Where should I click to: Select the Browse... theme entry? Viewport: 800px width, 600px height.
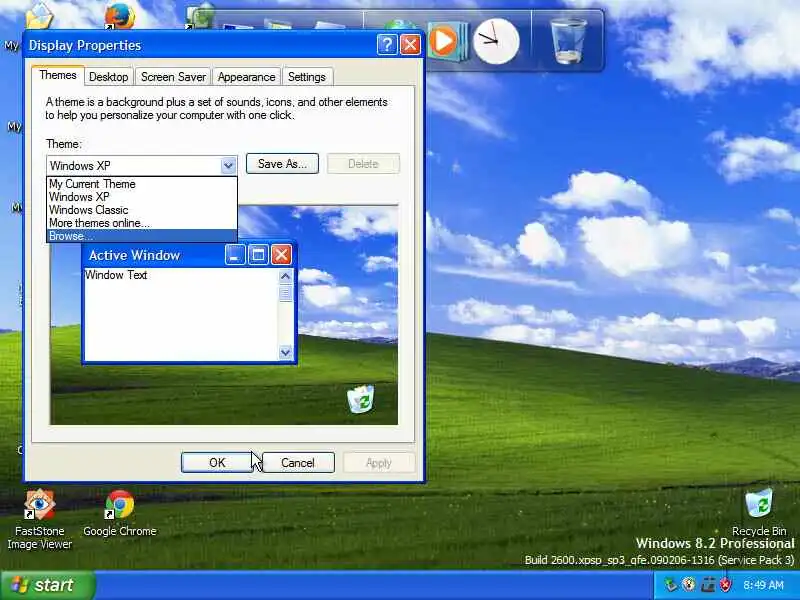click(141, 236)
